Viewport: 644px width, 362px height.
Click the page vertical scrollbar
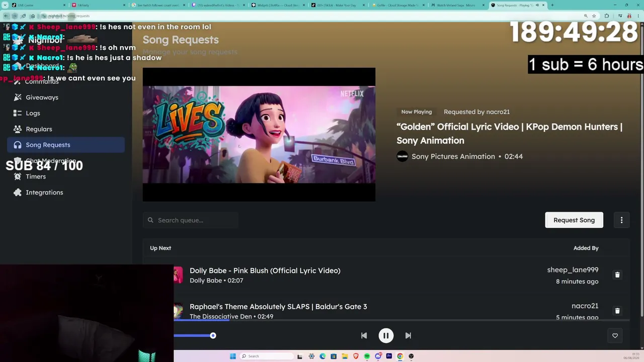pos(641,171)
